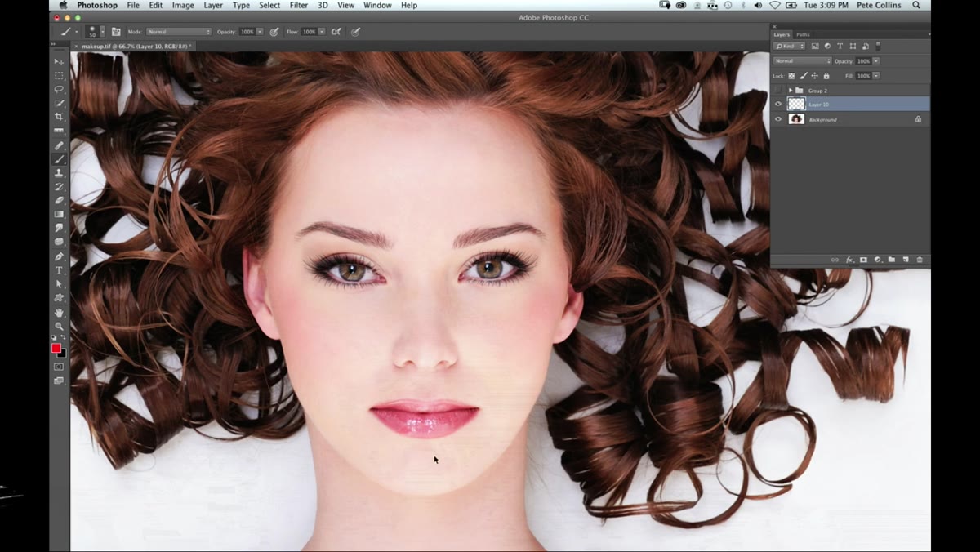Show the Group 2 layer group
The image size is (980, 552).
coord(778,90)
